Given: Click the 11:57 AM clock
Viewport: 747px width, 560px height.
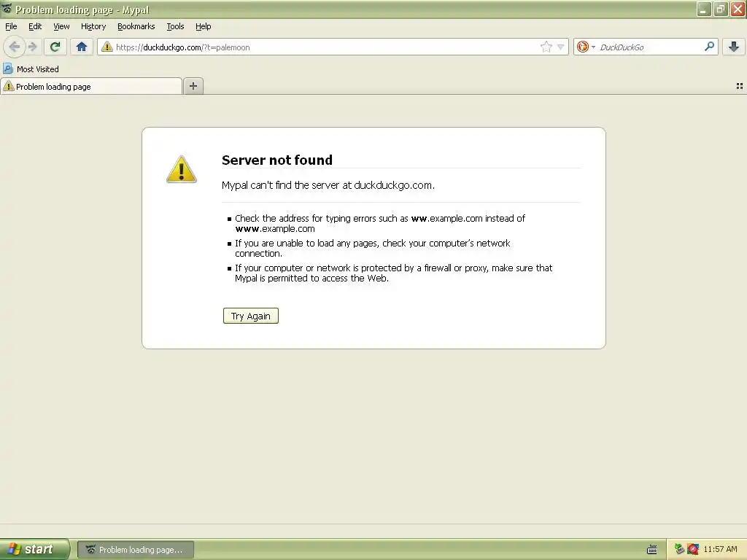Looking at the screenshot, I should click(x=720, y=549).
